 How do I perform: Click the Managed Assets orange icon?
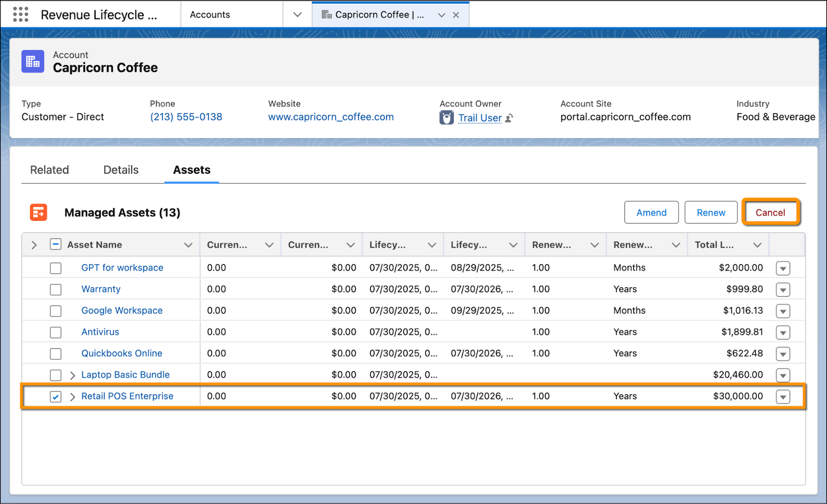(39, 212)
